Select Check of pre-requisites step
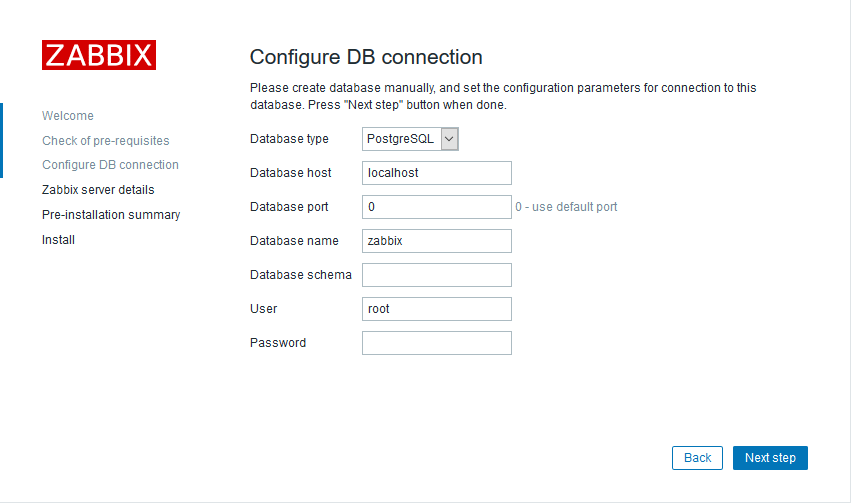The width and height of the screenshot is (851, 503). (x=106, y=141)
